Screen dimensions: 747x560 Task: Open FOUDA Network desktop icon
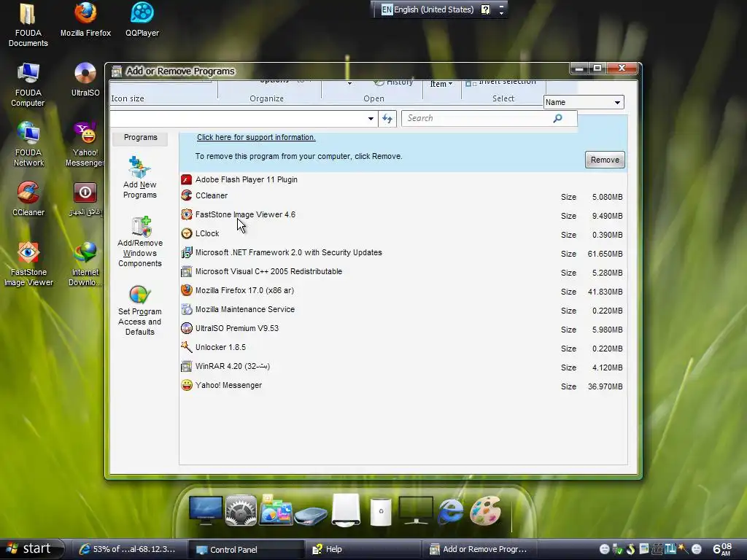[x=28, y=144]
